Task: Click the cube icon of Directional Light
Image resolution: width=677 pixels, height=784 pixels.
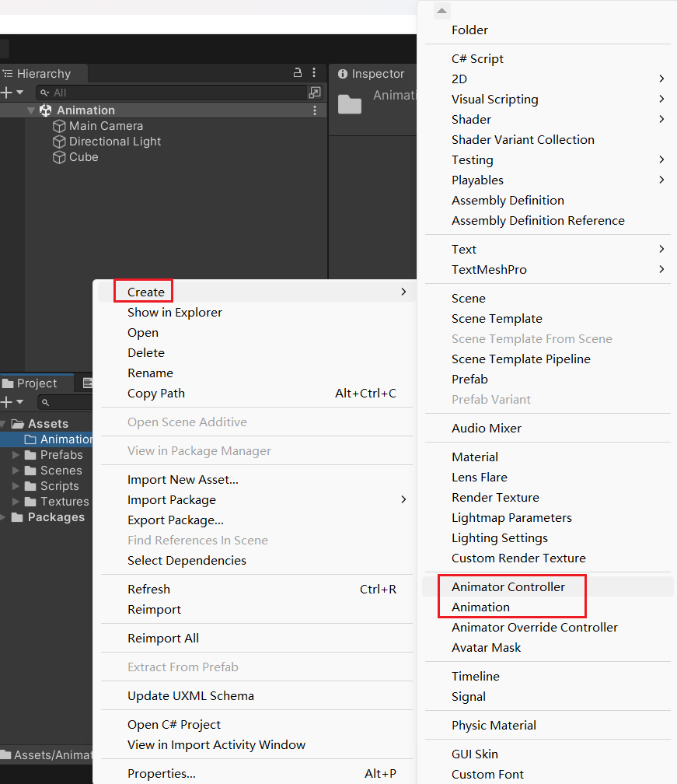Action: (x=59, y=142)
